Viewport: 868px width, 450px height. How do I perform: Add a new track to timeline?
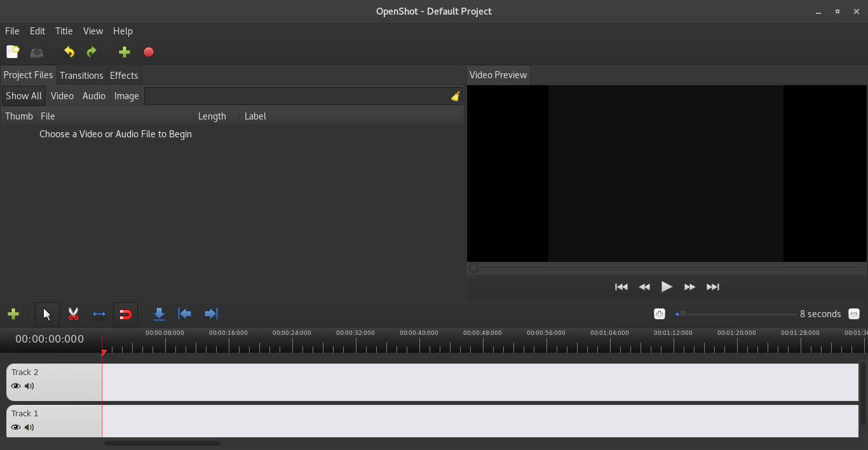point(13,314)
